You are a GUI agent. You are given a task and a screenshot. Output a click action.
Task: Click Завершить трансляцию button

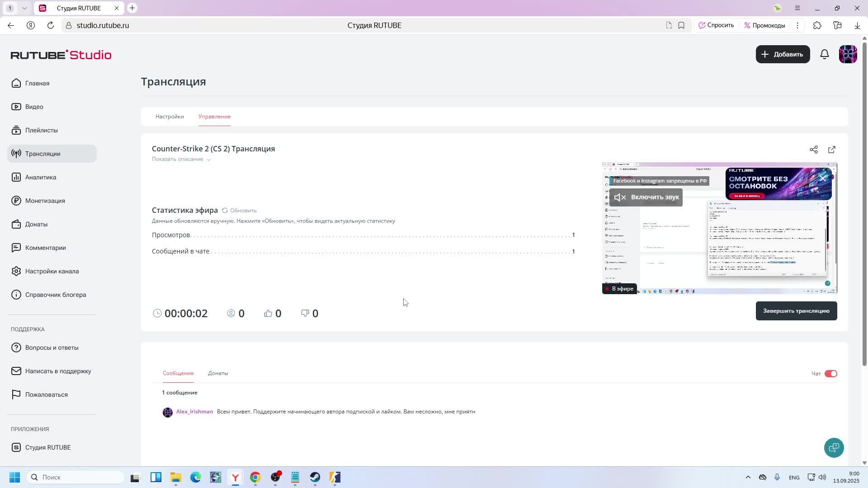(796, 311)
